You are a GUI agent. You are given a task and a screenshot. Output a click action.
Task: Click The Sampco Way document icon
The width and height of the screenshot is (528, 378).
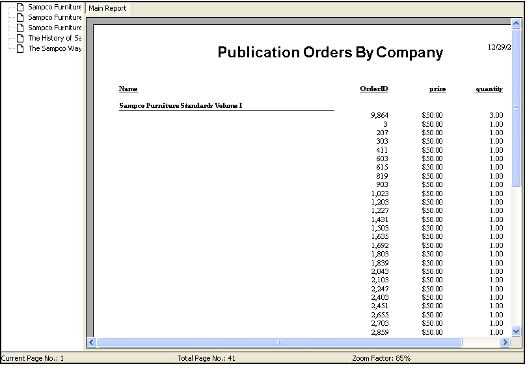pos(21,48)
